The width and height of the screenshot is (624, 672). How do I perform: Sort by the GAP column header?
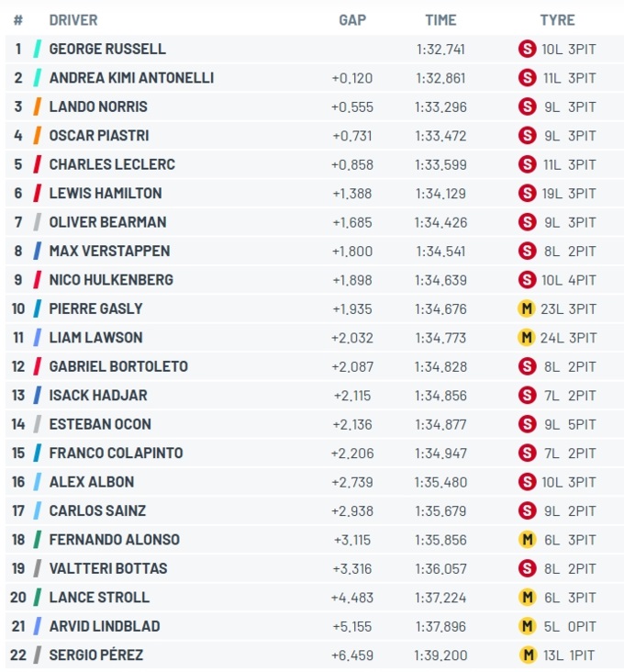pos(353,19)
